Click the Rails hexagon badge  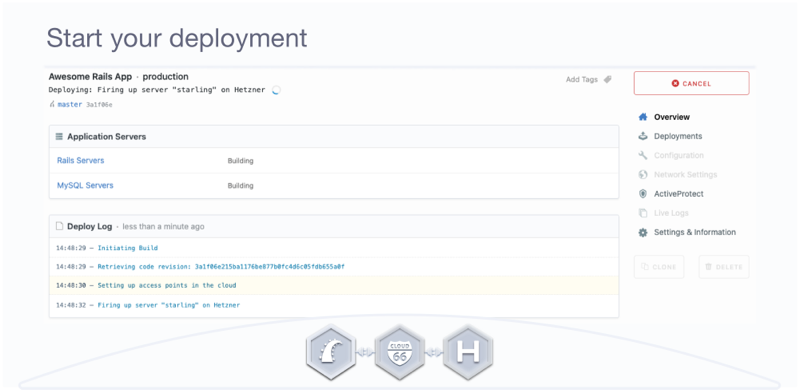point(331,352)
